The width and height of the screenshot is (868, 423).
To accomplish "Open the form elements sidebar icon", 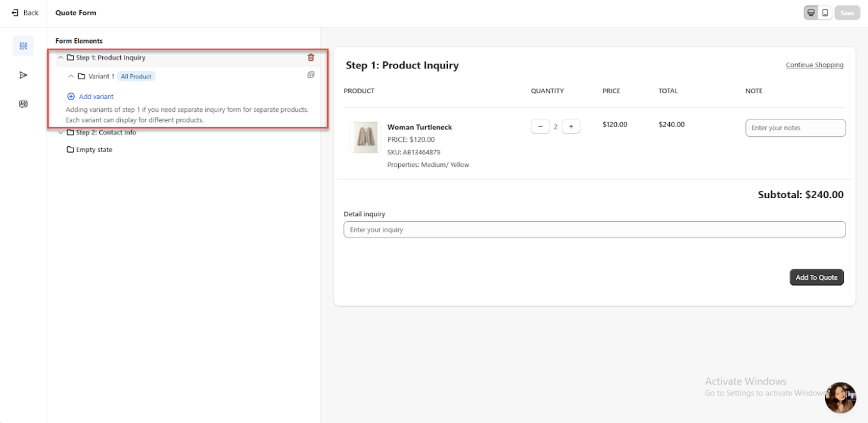I will tap(24, 46).
